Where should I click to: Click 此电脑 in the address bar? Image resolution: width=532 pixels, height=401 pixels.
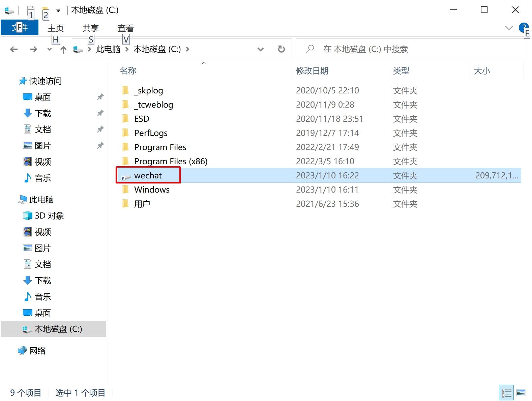coord(108,50)
